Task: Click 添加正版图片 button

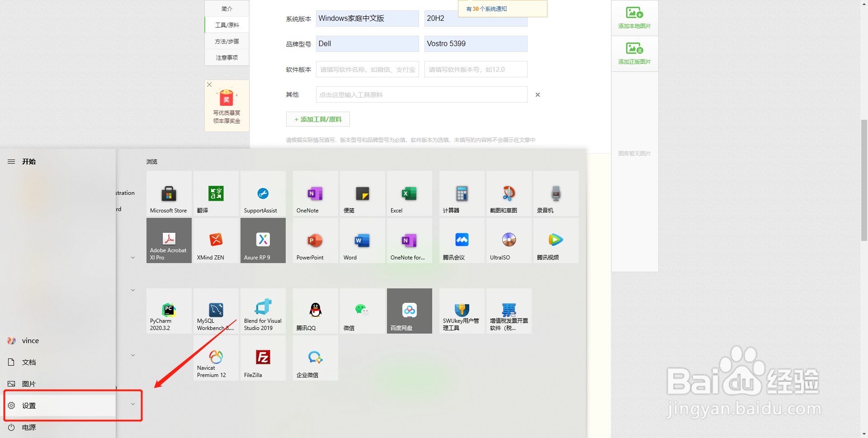Action: coord(635,54)
